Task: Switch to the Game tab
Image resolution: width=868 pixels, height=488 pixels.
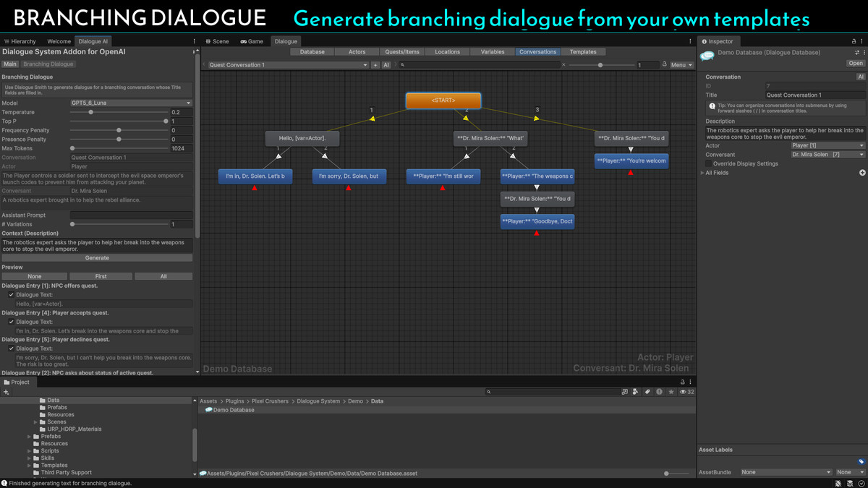Action: [252, 42]
